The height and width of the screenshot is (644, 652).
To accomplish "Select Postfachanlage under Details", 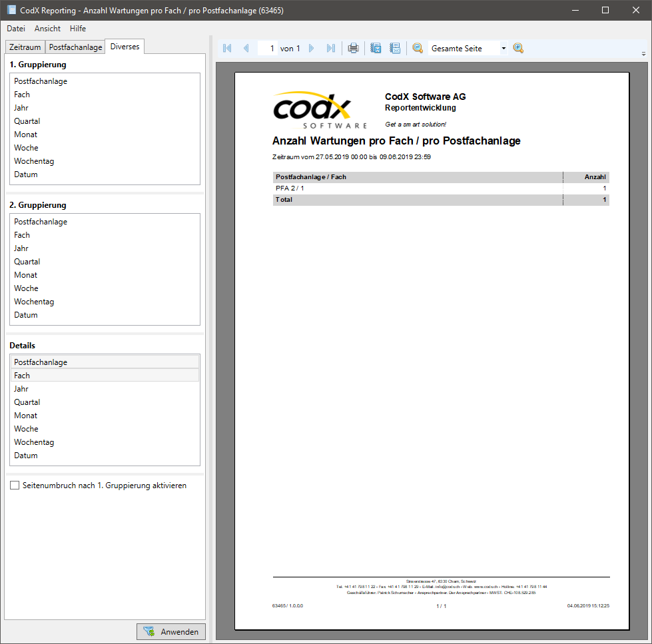I will pyautogui.click(x=41, y=362).
